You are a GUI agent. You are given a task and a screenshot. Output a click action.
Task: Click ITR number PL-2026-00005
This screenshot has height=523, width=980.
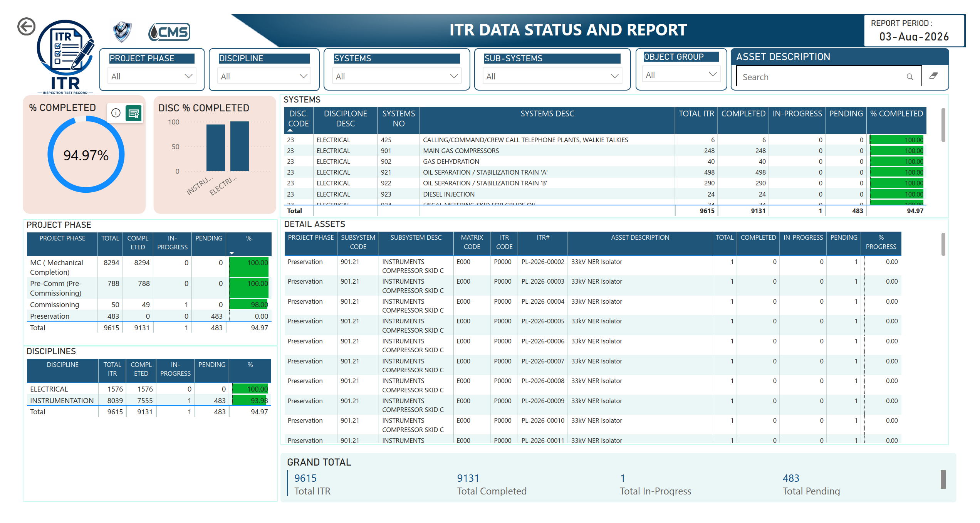click(x=543, y=321)
